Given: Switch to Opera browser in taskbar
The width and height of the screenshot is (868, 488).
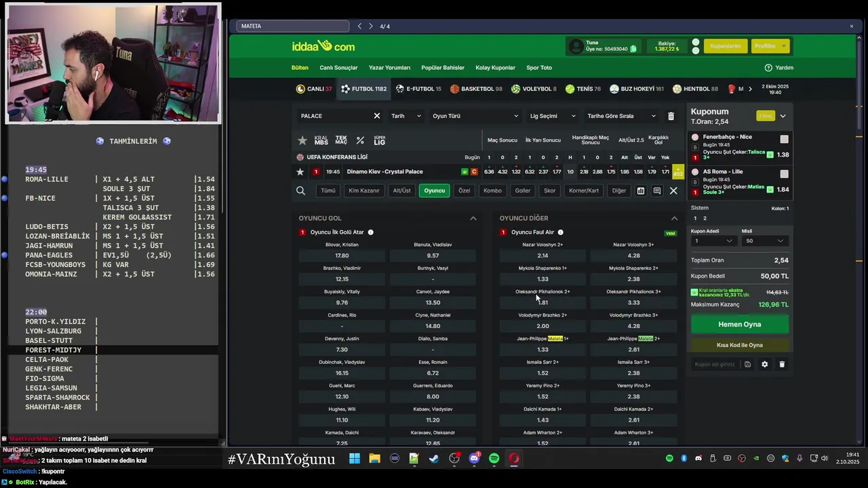Looking at the screenshot, I should coord(514,459).
